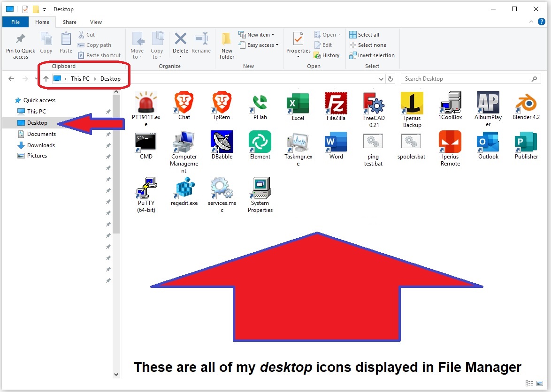Open the Easy access dropdown
Screen dimensions: 551x392
(259, 45)
